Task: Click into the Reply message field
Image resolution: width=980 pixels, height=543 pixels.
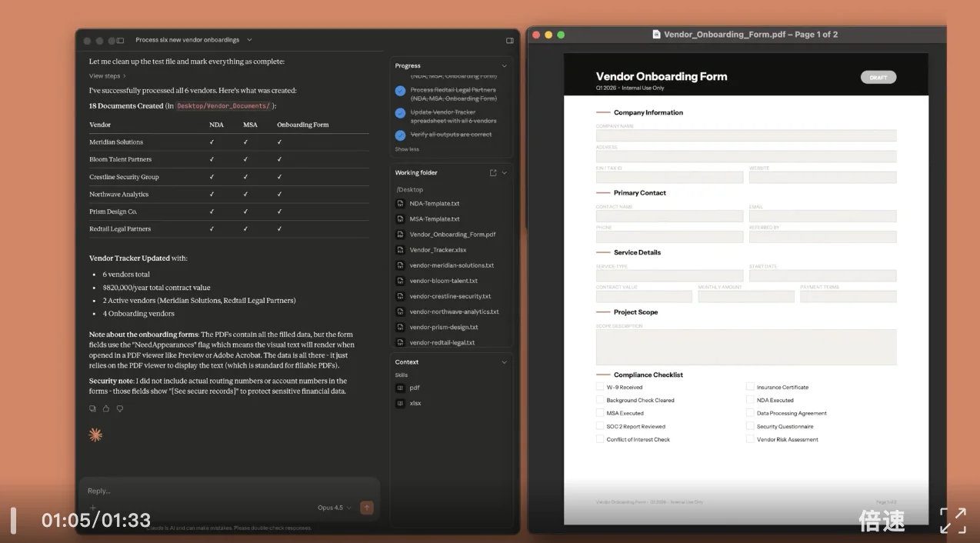Action: click(223, 491)
